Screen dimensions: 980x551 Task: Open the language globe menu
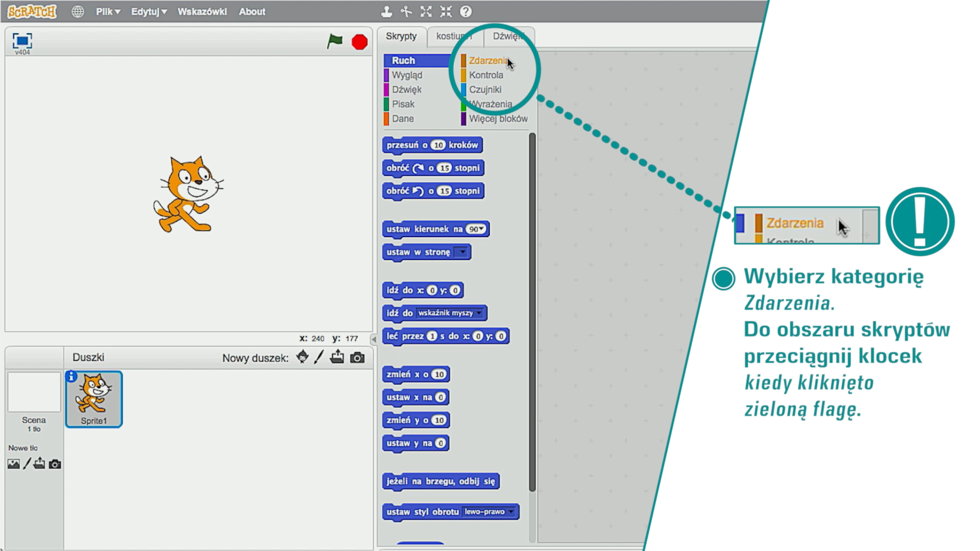78,11
